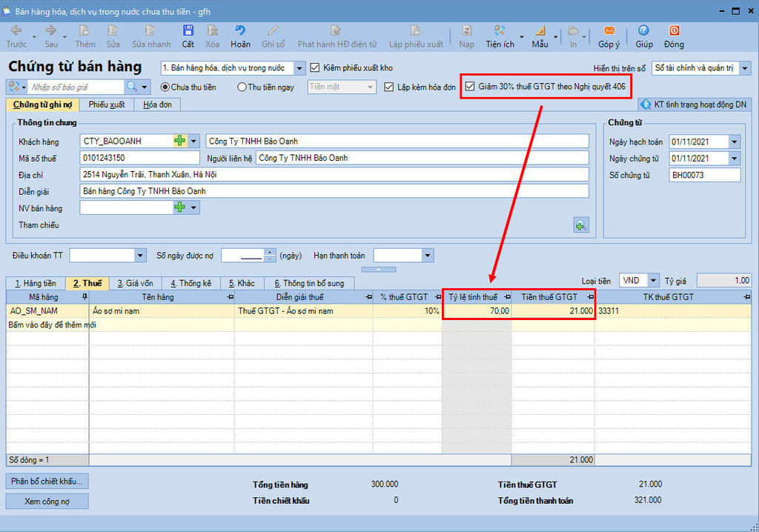Open the 4. Thống kê tab
The image size is (759, 532).
pyautogui.click(x=190, y=283)
